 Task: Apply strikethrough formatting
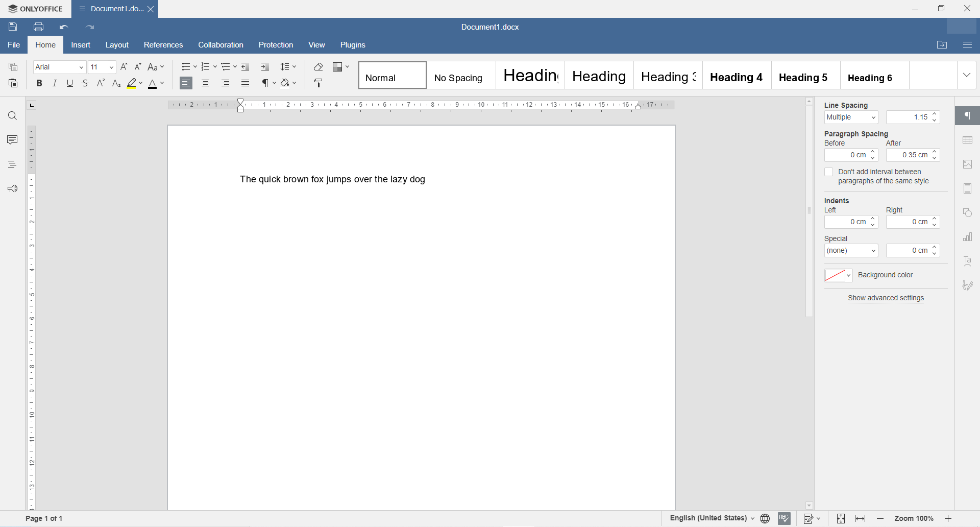click(x=86, y=83)
